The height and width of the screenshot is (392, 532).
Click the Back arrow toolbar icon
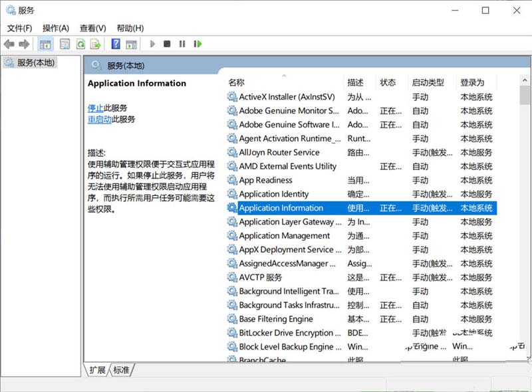tap(9, 44)
